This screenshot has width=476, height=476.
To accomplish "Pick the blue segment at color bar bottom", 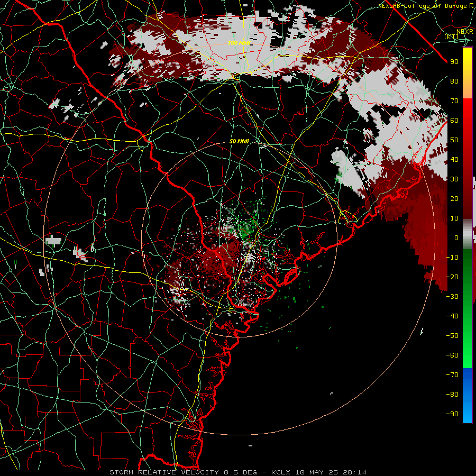I will click(467, 396).
